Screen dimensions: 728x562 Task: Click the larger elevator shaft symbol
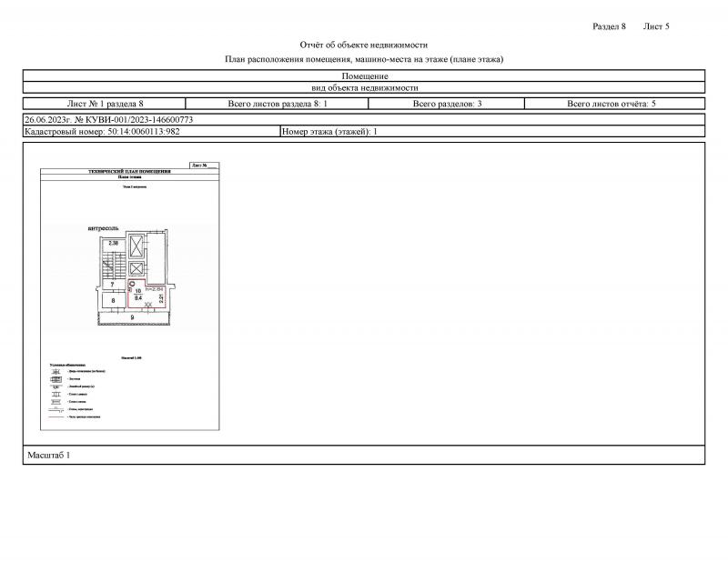point(138,247)
